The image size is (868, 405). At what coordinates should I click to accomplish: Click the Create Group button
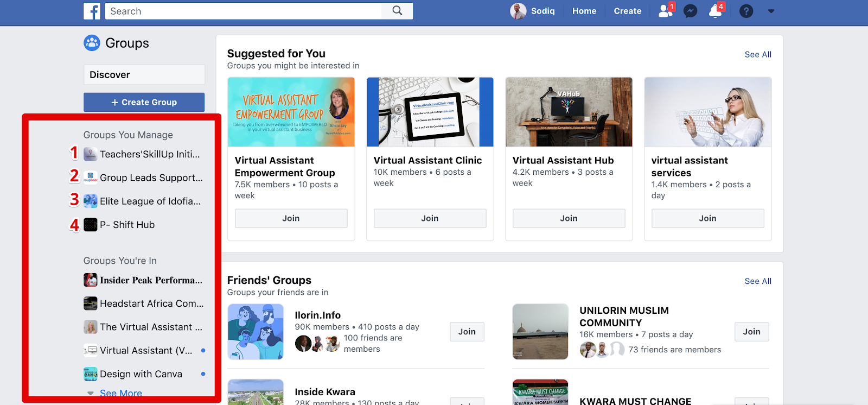pyautogui.click(x=144, y=102)
